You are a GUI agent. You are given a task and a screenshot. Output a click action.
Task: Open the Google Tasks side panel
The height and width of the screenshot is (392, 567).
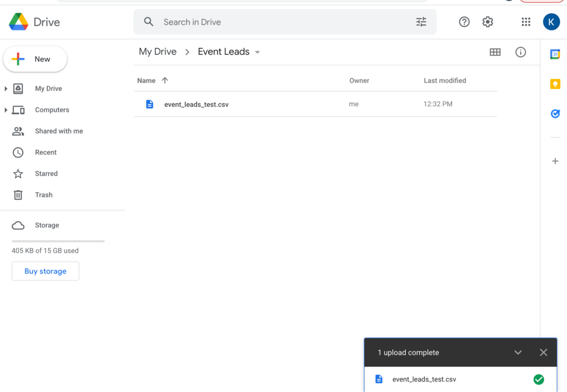tap(555, 114)
